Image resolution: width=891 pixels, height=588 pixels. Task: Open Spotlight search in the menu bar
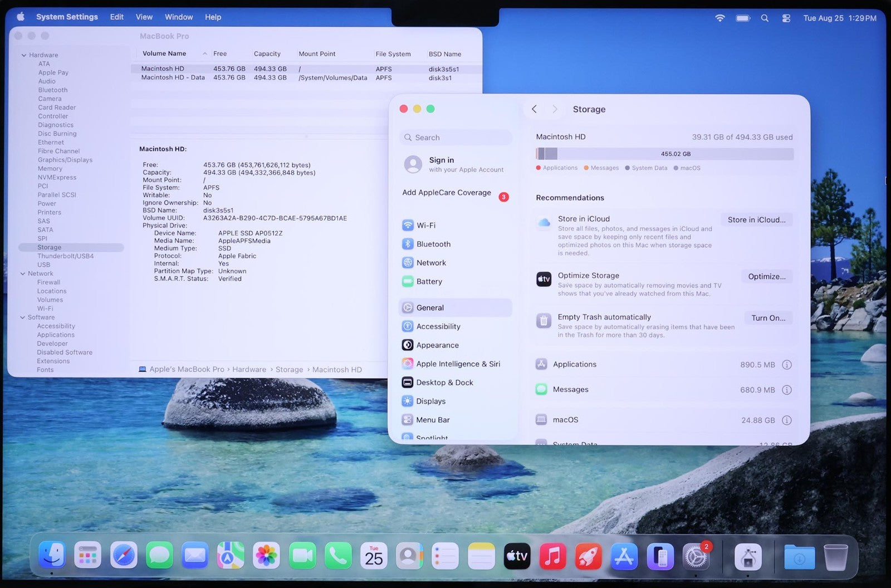(x=765, y=18)
